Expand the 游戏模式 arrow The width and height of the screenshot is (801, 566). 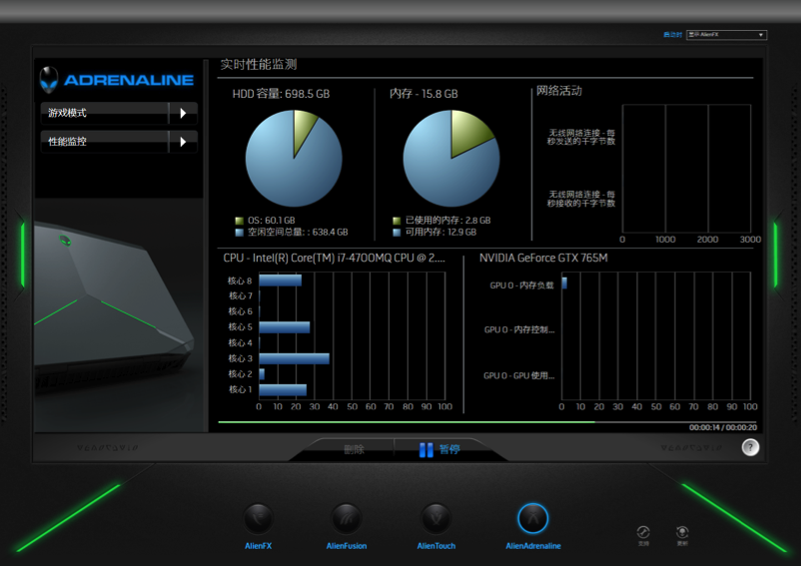183,113
